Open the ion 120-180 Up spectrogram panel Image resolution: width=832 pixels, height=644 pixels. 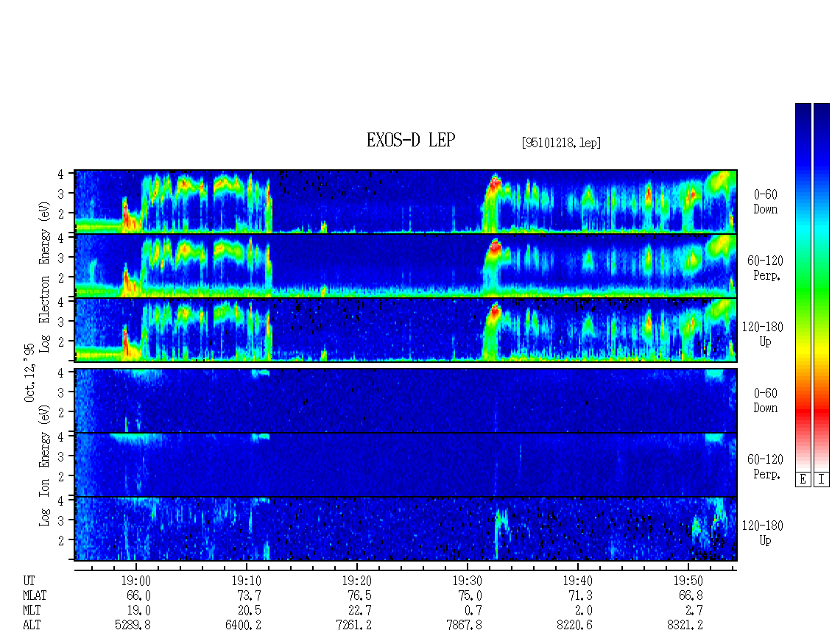(x=406, y=529)
